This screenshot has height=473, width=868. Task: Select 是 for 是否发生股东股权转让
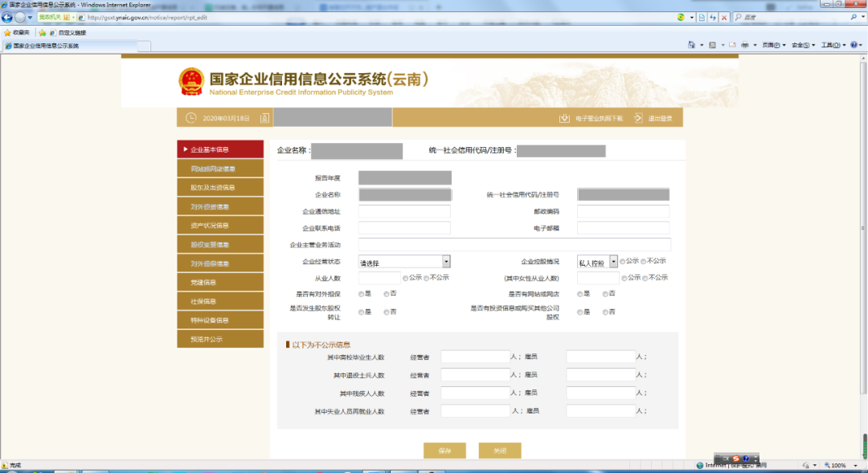(361, 312)
